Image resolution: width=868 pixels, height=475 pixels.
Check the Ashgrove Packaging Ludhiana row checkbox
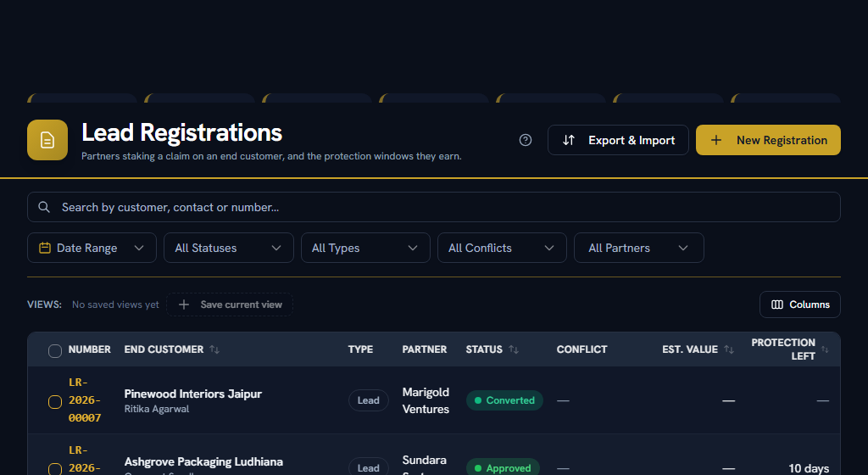tap(55, 469)
